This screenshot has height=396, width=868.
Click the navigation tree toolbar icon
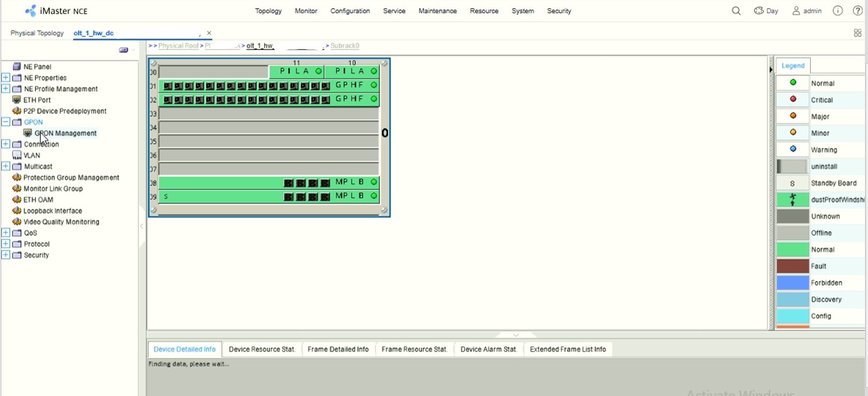click(124, 50)
